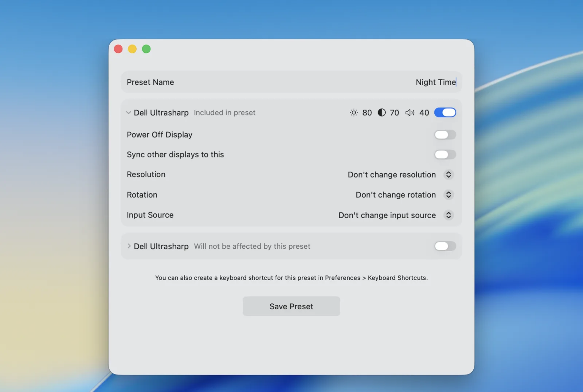Image resolution: width=583 pixels, height=392 pixels.
Task: Turn on Sync other displays to this
Action: point(445,154)
